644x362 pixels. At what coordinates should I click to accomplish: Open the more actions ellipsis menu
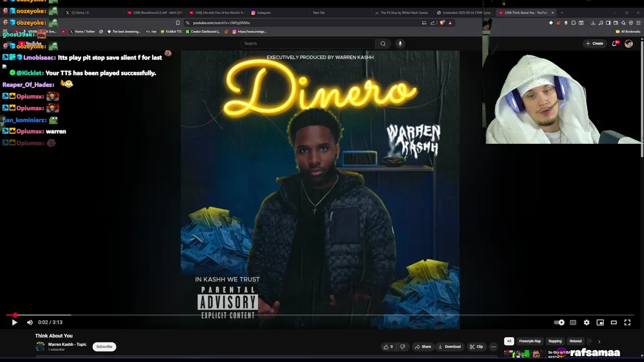point(494,346)
